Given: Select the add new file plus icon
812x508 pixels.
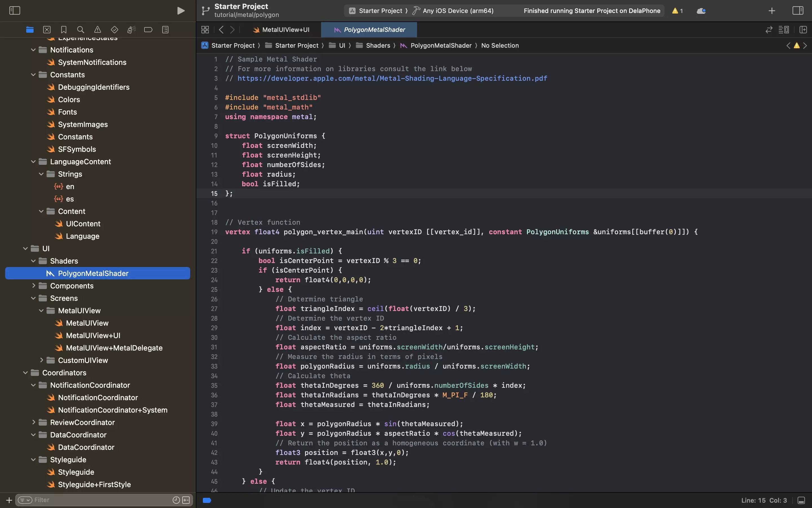Looking at the screenshot, I should click(x=9, y=500).
